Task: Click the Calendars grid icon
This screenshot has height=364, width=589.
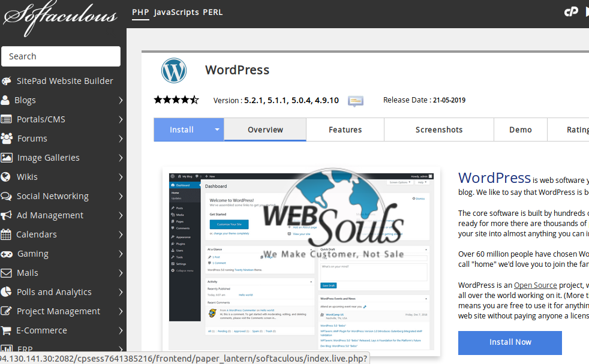Action: point(5,234)
